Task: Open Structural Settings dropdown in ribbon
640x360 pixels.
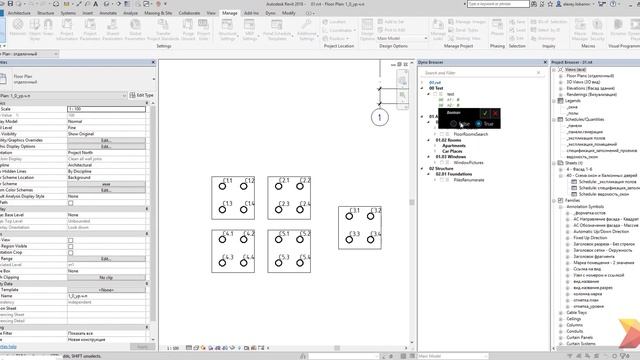Action: [x=228, y=29]
